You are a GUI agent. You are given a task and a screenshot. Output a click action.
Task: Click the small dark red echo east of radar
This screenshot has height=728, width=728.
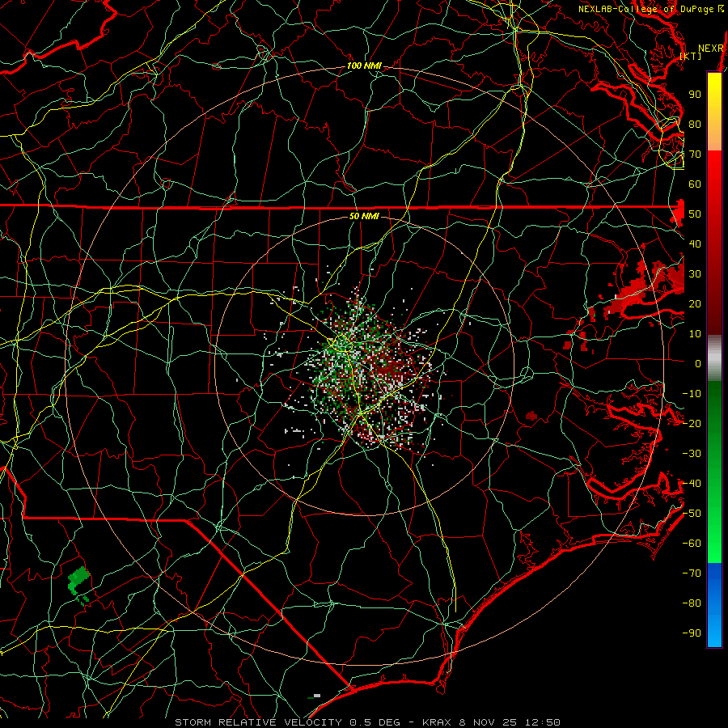pyautogui.click(x=531, y=415)
